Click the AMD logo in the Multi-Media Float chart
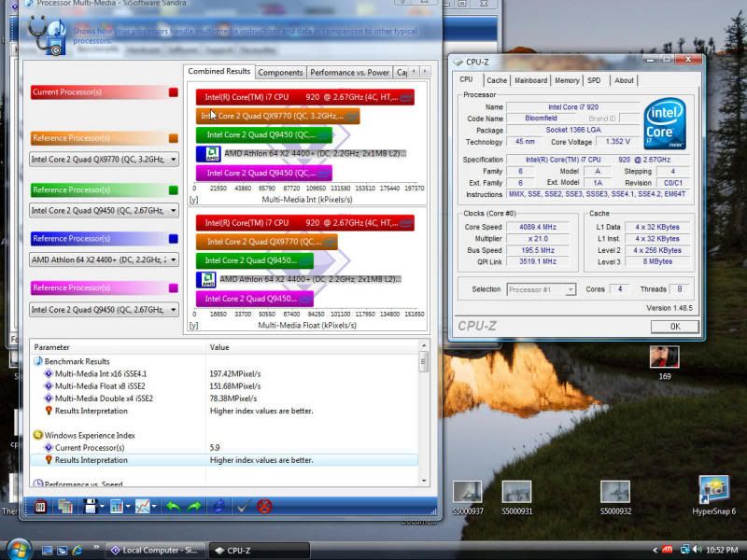 [x=206, y=279]
